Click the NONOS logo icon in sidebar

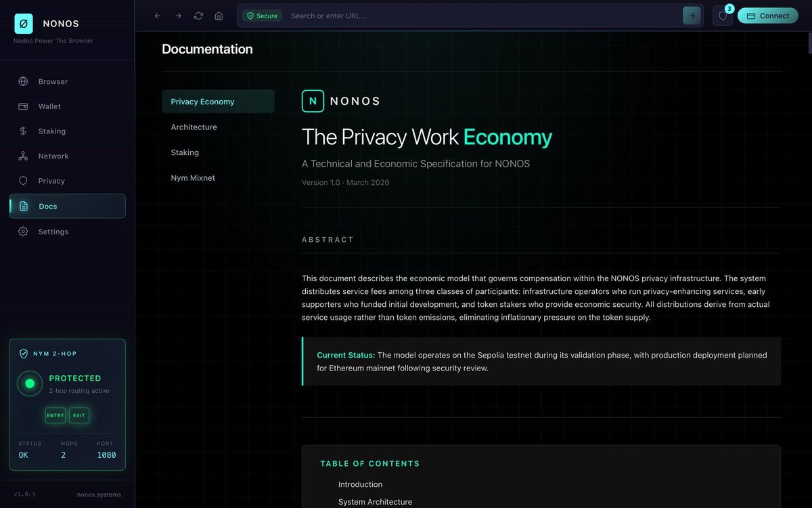click(x=24, y=24)
